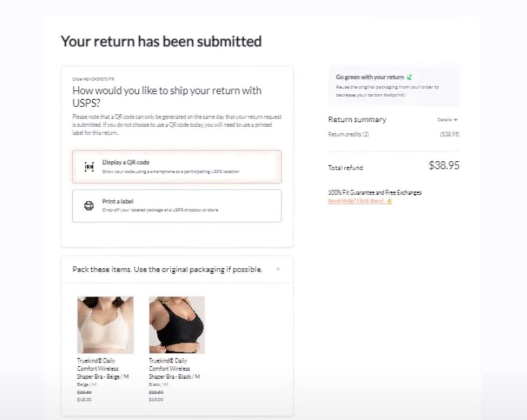This screenshot has height=420, width=527.
Task: Expand the return summary Details dropdown
Action: click(x=447, y=119)
